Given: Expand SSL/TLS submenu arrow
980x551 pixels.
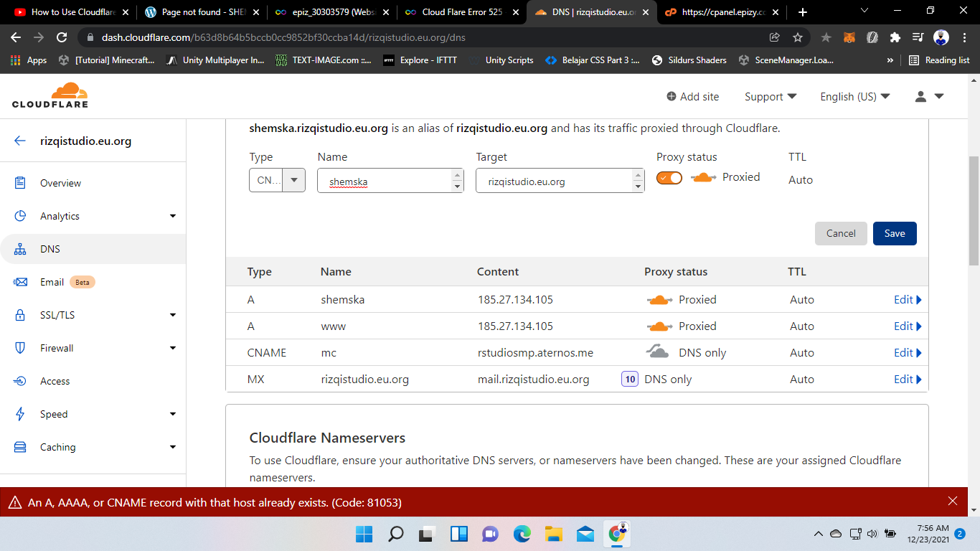Looking at the screenshot, I should pyautogui.click(x=173, y=315).
